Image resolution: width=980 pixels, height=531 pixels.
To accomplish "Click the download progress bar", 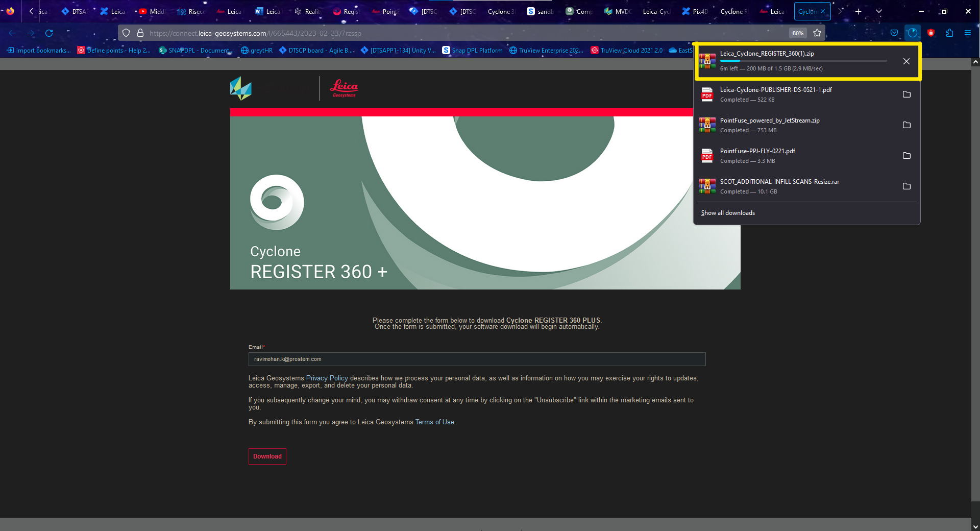I will (x=803, y=61).
